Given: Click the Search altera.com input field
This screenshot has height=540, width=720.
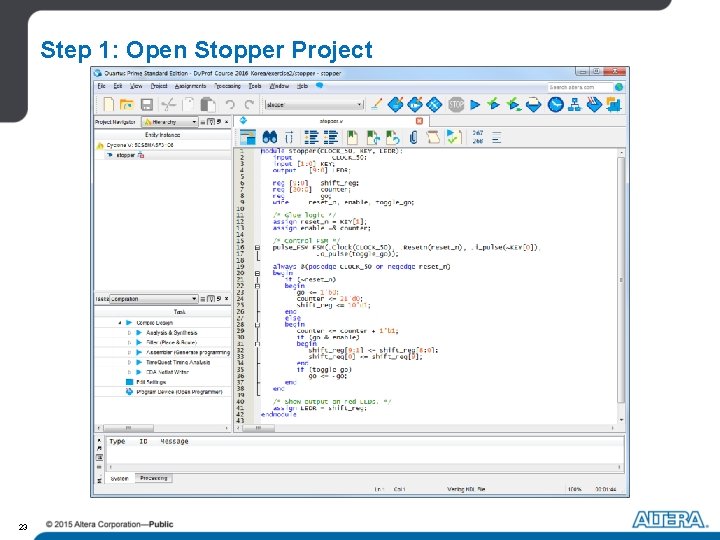Looking at the screenshot, I should 580,87.
